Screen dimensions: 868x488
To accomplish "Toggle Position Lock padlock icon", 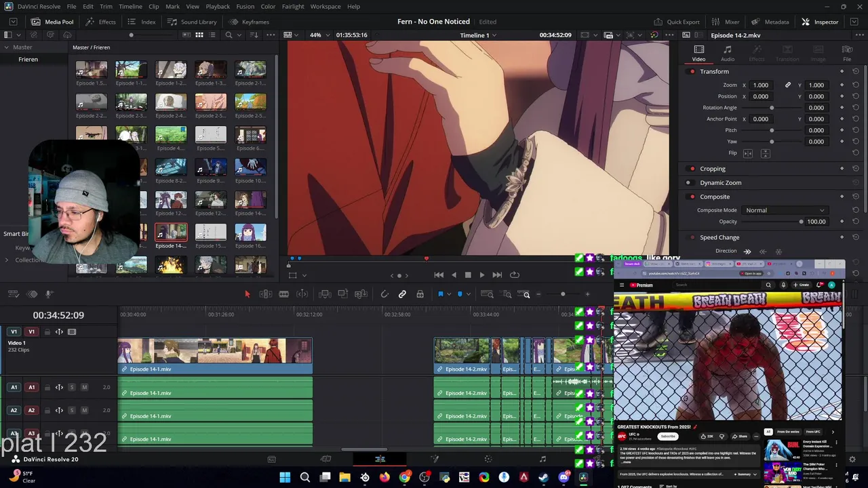I will (x=420, y=294).
